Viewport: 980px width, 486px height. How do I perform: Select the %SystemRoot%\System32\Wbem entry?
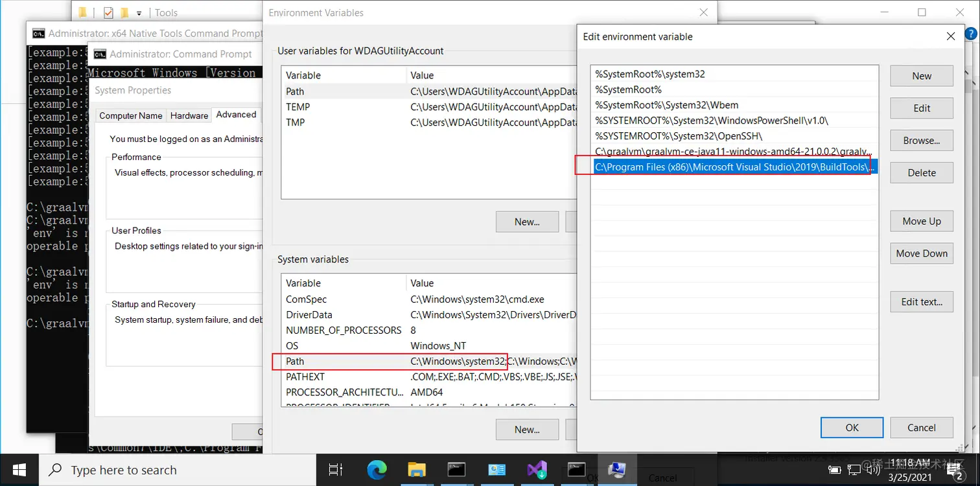click(734, 105)
